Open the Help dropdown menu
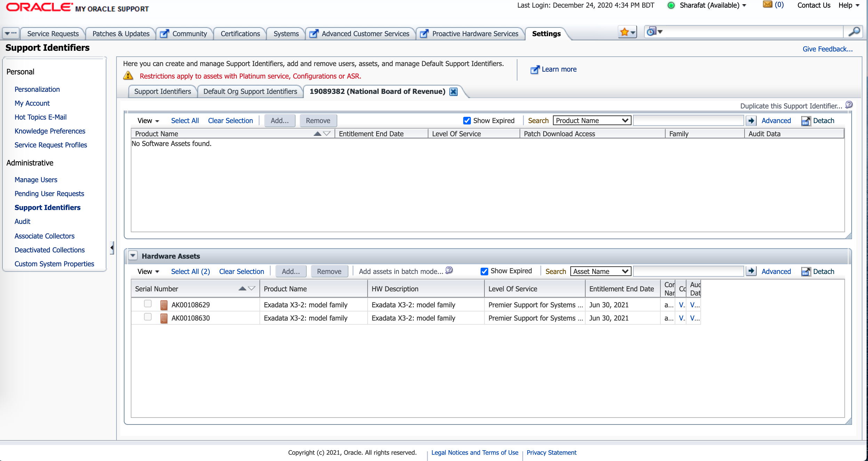The width and height of the screenshot is (868, 461). pyautogui.click(x=849, y=5)
